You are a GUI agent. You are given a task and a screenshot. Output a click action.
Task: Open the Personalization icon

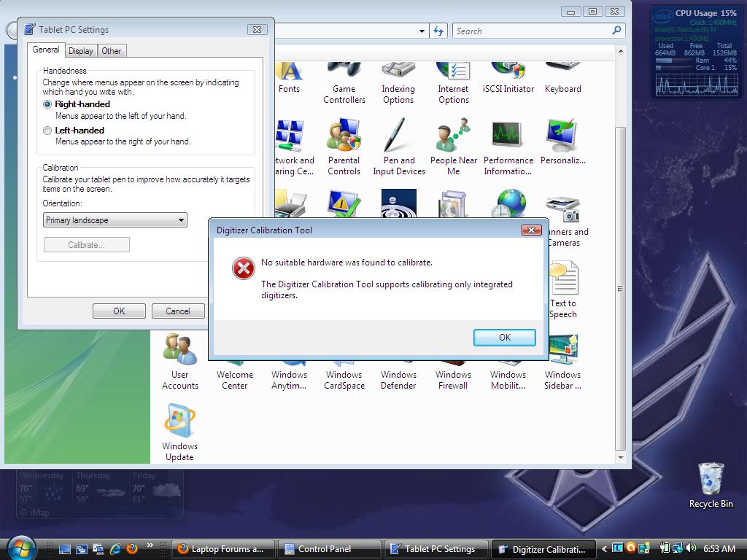[x=562, y=142]
